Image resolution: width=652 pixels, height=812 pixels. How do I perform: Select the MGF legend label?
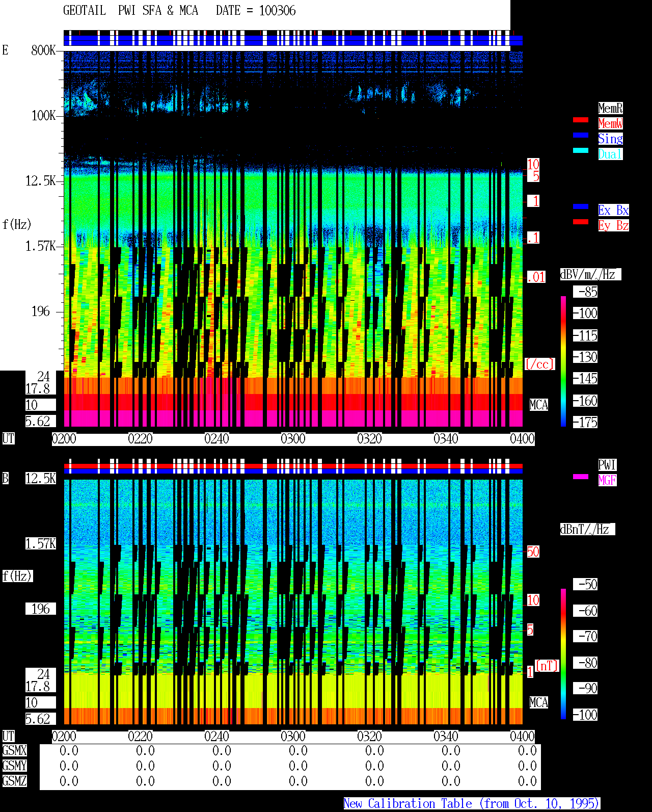coord(607,480)
